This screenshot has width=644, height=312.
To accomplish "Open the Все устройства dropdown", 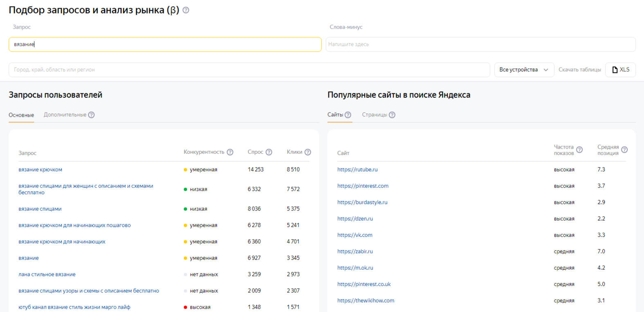I will point(524,70).
